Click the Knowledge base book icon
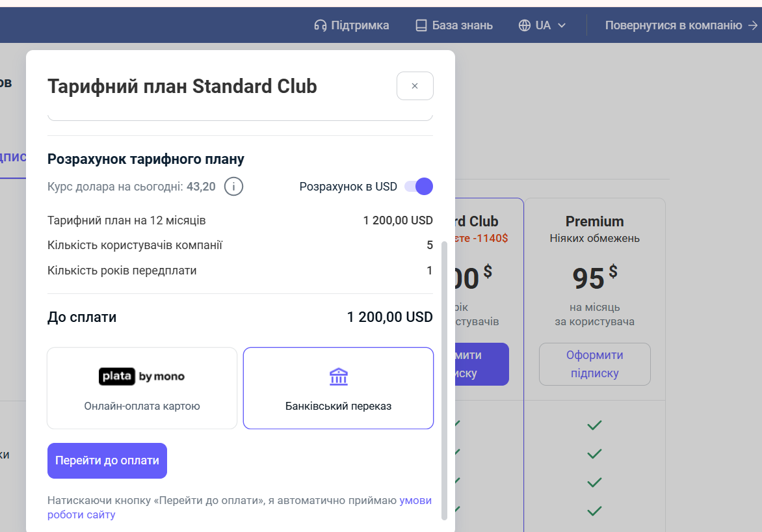The image size is (762, 532). pos(421,25)
